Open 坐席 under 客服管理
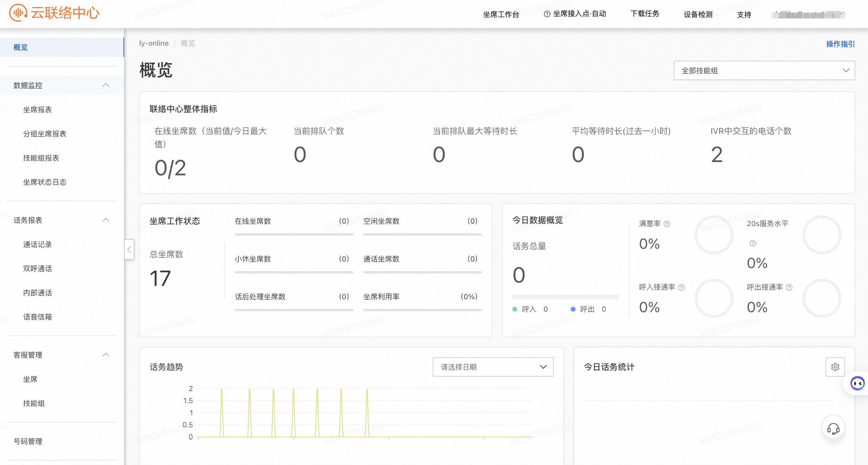Viewport: 868px width, 465px height. [30, 379]
